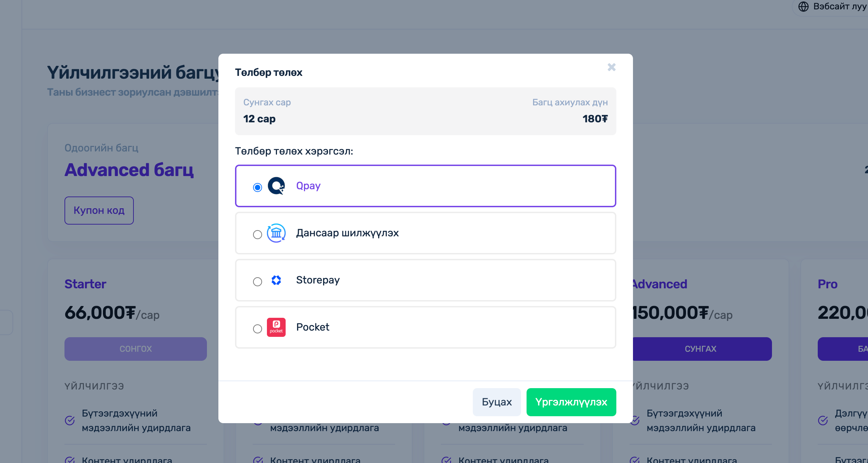The width and height of the screenshot is (868, 463).
Task: Click the Storepay blue logo icon
Action: coord(276,280)
